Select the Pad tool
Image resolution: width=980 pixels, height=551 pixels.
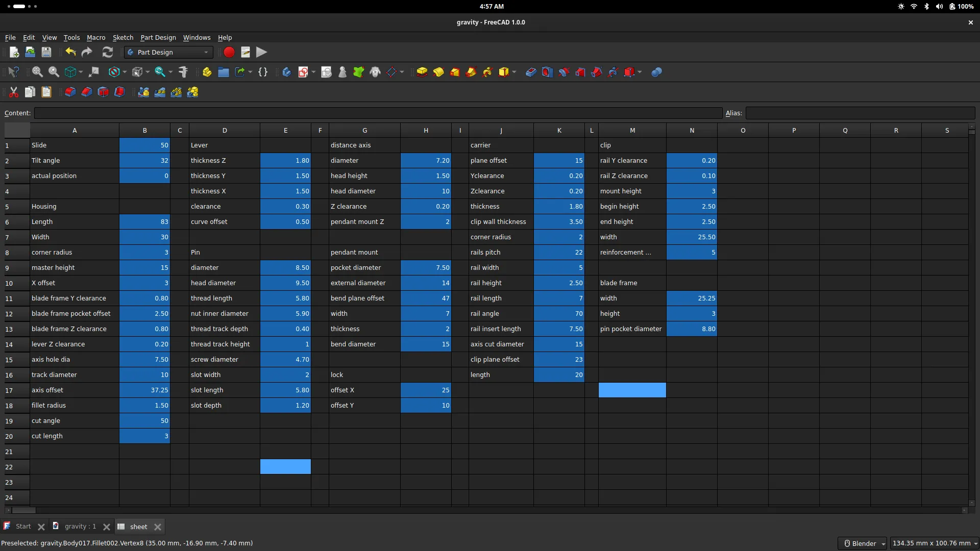(x=422, y=72)
